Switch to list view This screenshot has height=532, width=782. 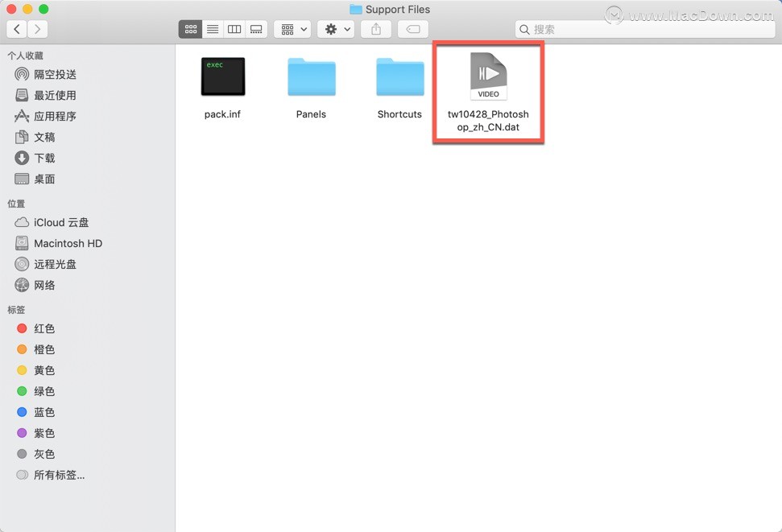pyautogui.click(x=213, y=30)
